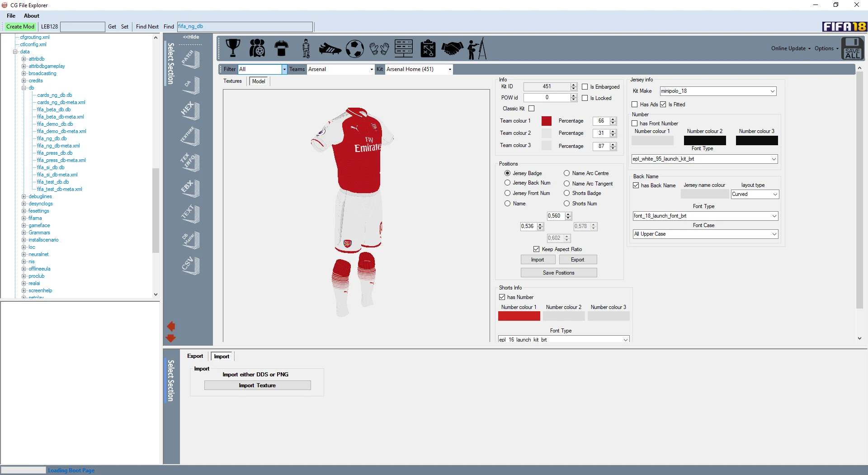The height and width of the screenshot is (475, 868).
Task: Switch to the Textures tab
Action: point(232,81)
